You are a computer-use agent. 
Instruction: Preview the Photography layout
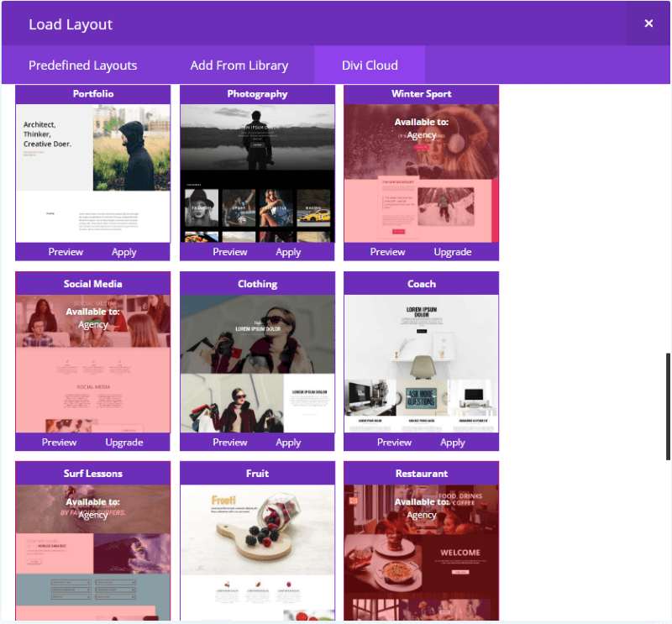[230, 252]
